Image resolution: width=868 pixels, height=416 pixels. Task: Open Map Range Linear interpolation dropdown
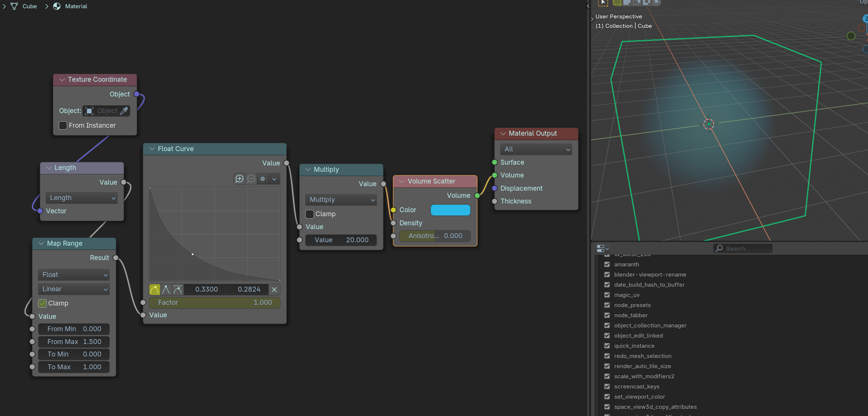coord(74,289)
